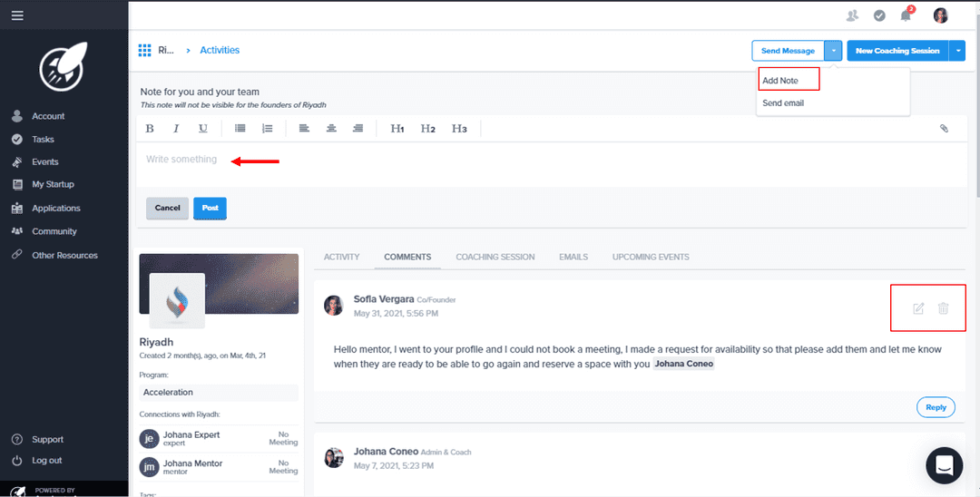Click the Johana Coneo mention tag
980x497 pixels.
(684, 364)
